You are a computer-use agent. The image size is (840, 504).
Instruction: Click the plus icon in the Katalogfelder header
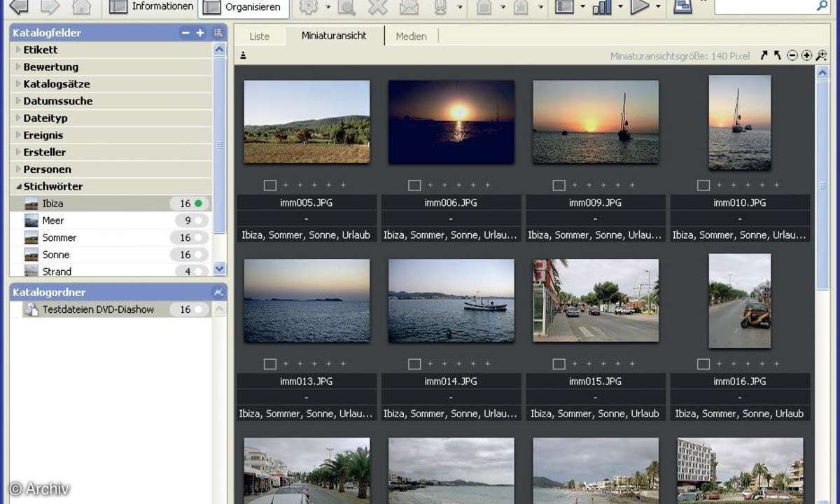[x=200, y=33]
